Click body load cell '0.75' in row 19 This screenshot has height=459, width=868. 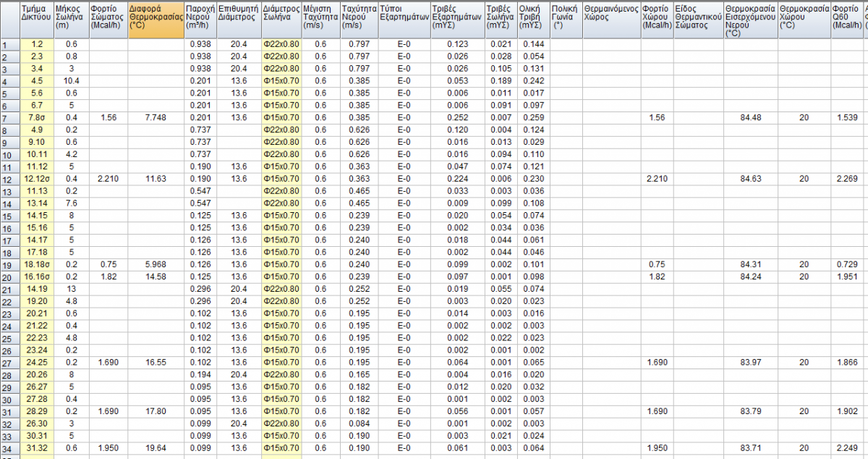pyautogui.click(x=109, y=264)
